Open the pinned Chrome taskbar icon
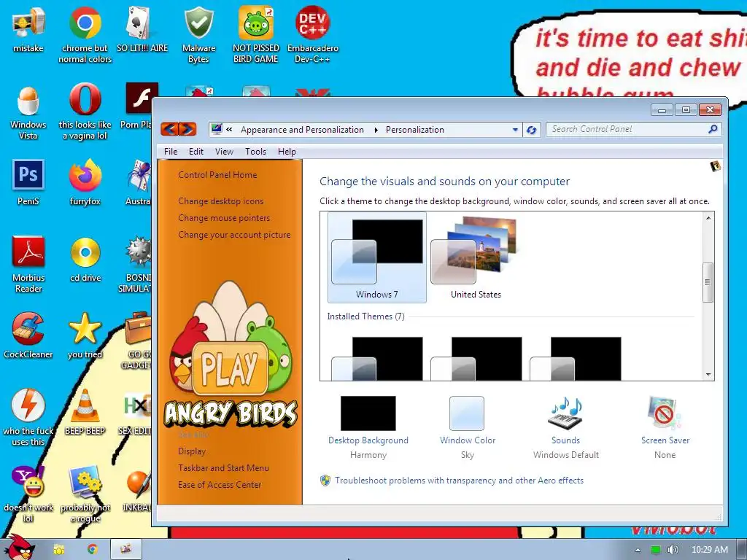The image size is (747, 560). (93, 550)
